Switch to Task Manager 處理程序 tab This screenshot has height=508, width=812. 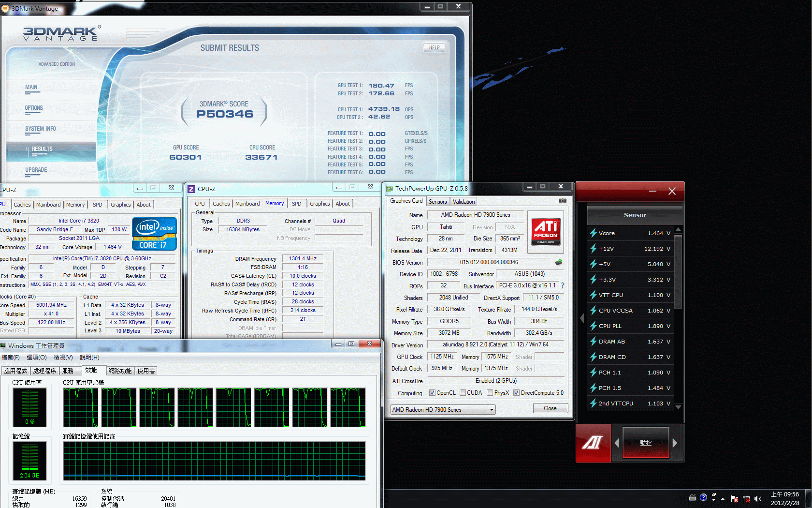pyautogui.click(x=45, y=371)
